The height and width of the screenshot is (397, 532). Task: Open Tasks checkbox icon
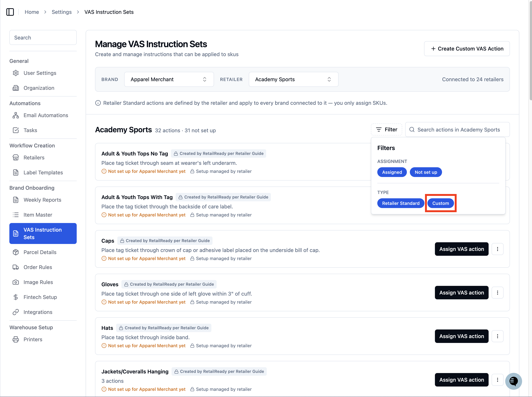(x=16, y=130)
